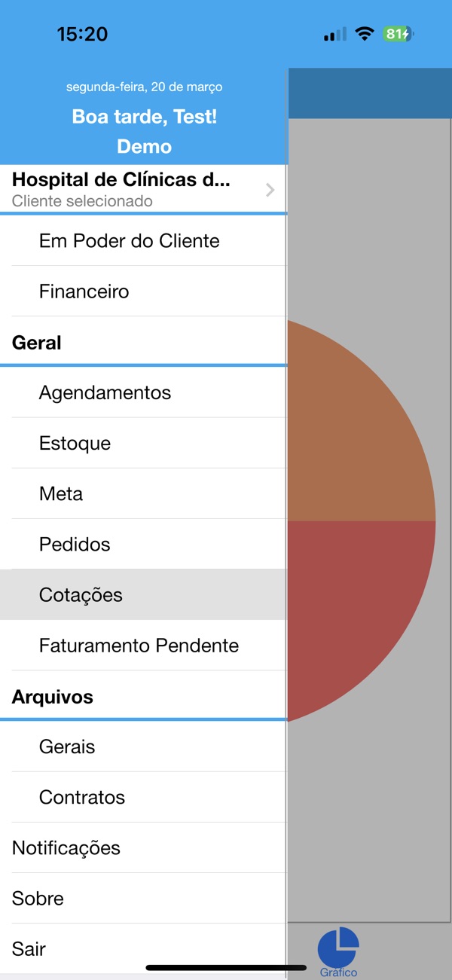452x980 pixels.
Task: Go to the Estoque menu entry
Action: [x=75, y=443]
